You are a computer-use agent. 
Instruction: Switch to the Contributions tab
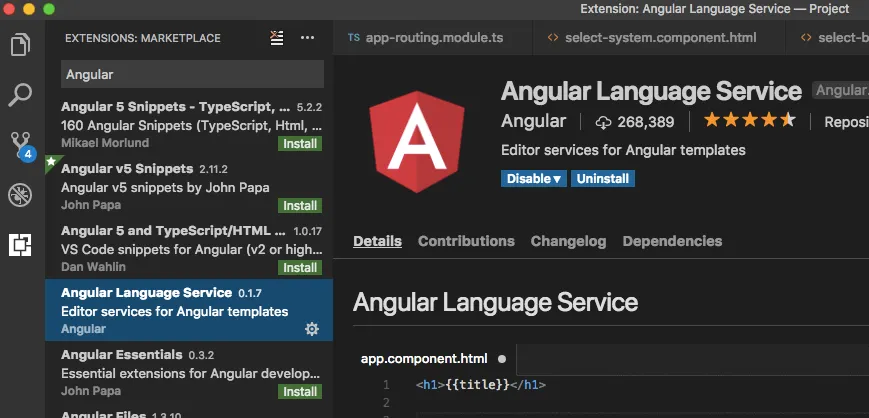pyautogui.click(x=466, y=241)
